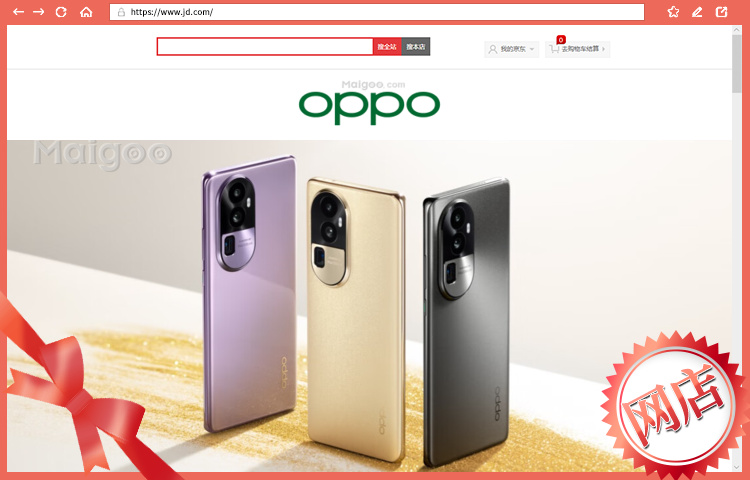Image resolution: width=750 pixels, height=480 pixels.
Task: Click the green OPPO logo
Action: click(369, 108)
